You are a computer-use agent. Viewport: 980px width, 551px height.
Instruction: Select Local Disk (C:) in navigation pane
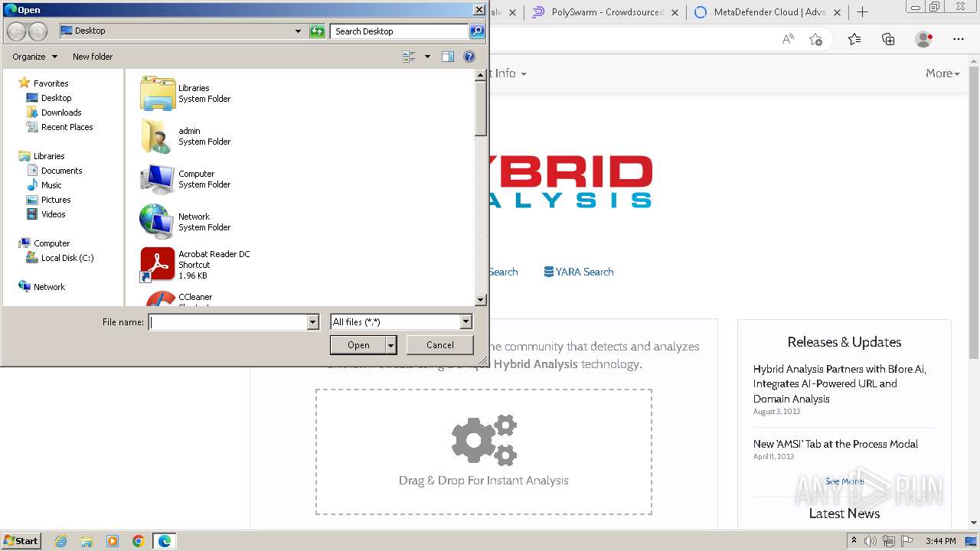pos(60,258)
